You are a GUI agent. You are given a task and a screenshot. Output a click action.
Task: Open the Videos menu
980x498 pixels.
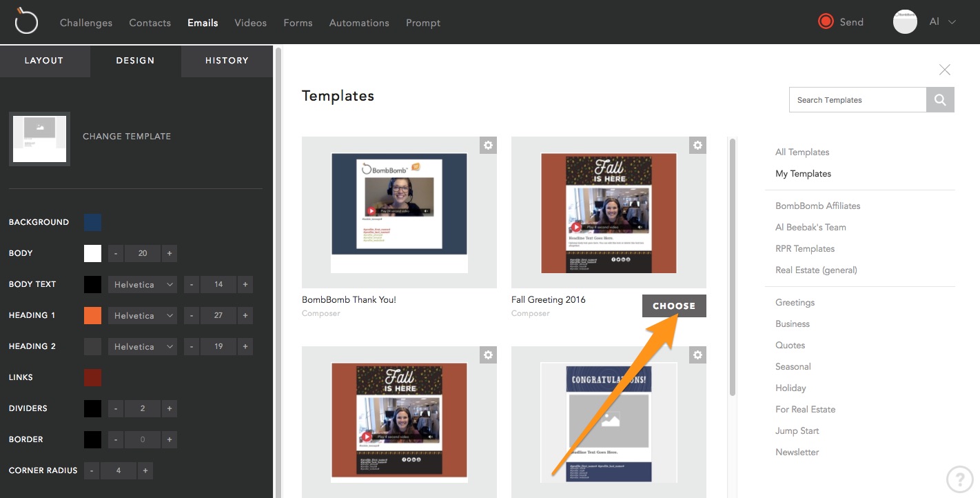coord(250,23)
